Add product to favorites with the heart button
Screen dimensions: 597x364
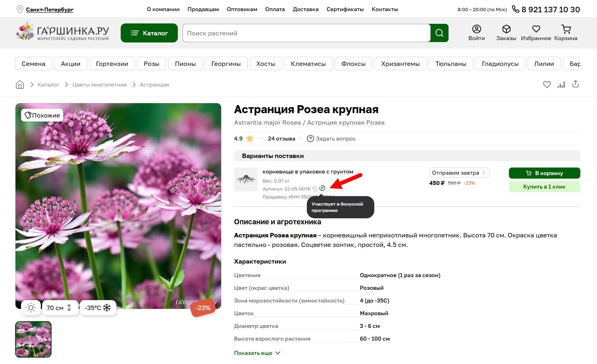[547, 84]
